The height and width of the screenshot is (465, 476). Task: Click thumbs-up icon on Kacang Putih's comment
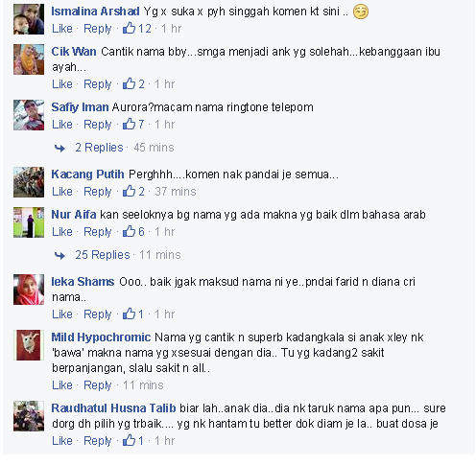130,191
